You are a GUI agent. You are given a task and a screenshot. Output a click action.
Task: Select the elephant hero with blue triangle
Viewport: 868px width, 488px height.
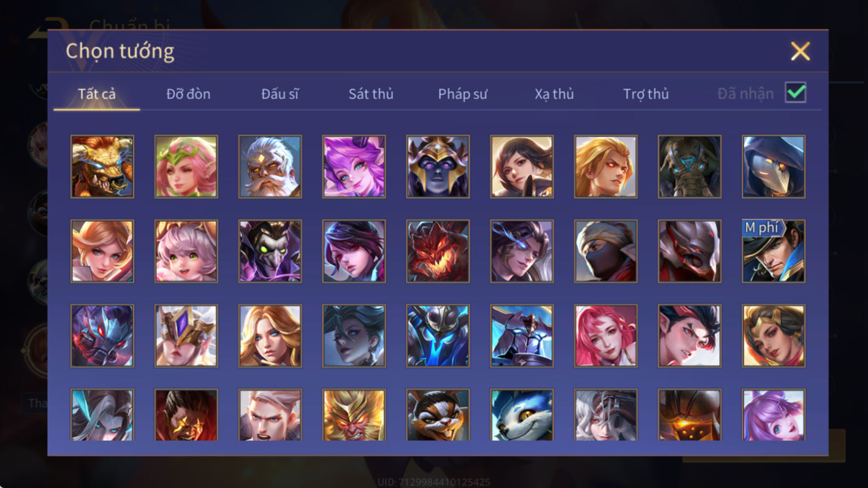(x=689, y=167)
